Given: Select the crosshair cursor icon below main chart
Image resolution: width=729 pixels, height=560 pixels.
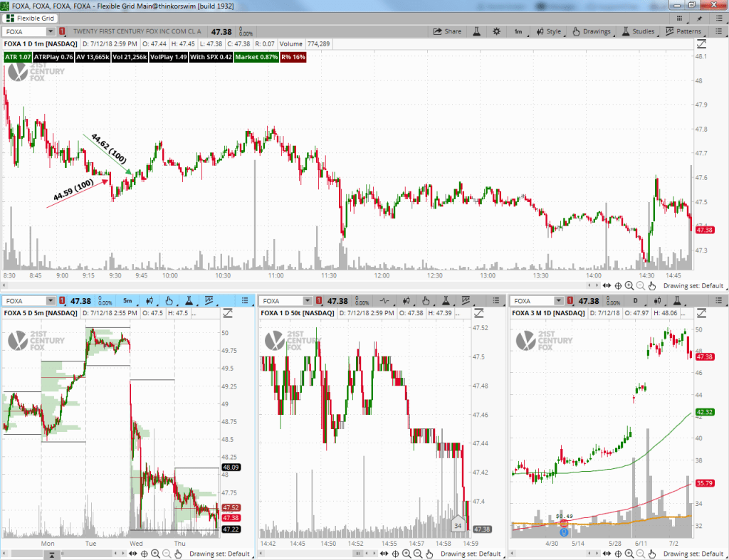Looking at the screenshot, I should click(618, 285).
